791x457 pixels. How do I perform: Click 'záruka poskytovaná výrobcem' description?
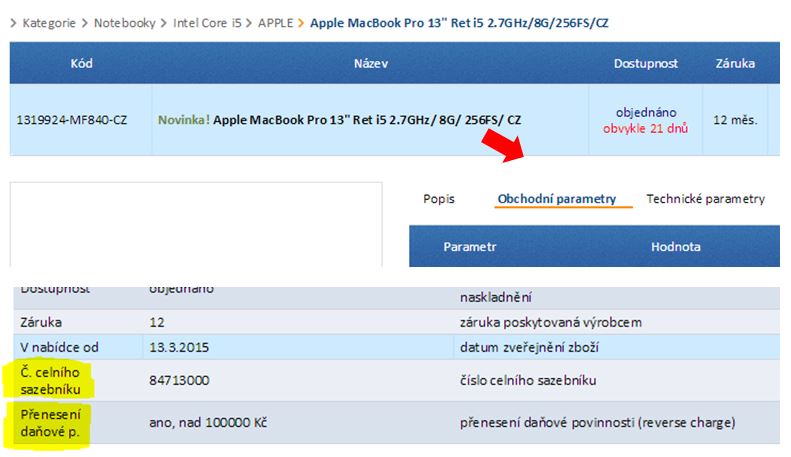coord(551,322)
